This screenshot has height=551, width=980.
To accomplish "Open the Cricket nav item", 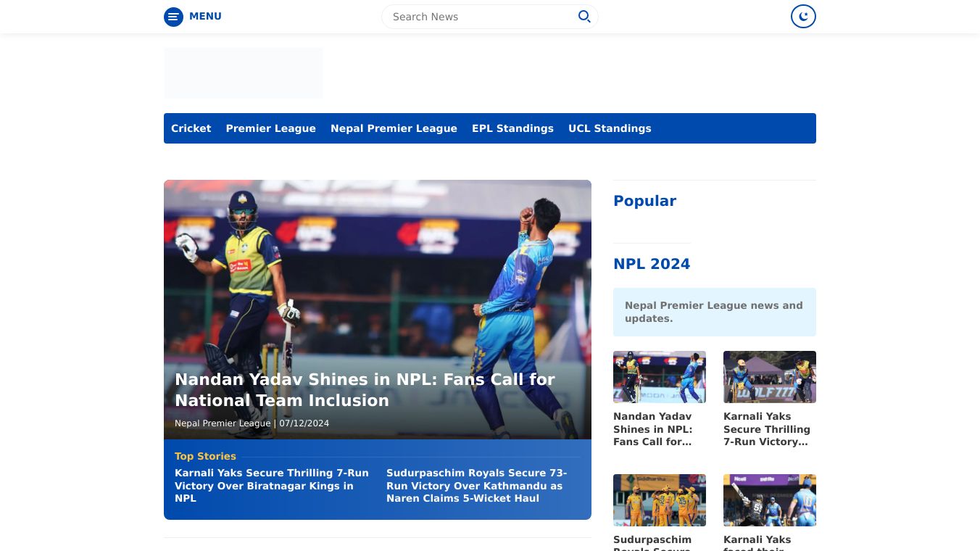I will pyautogui.click(x=191, y=128).
